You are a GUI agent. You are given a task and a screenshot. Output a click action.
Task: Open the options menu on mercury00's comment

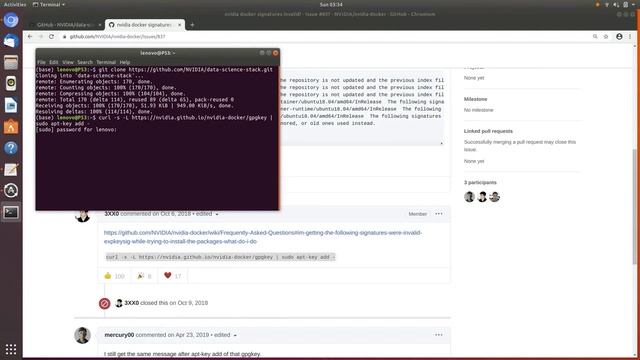(x=439, y=335)
